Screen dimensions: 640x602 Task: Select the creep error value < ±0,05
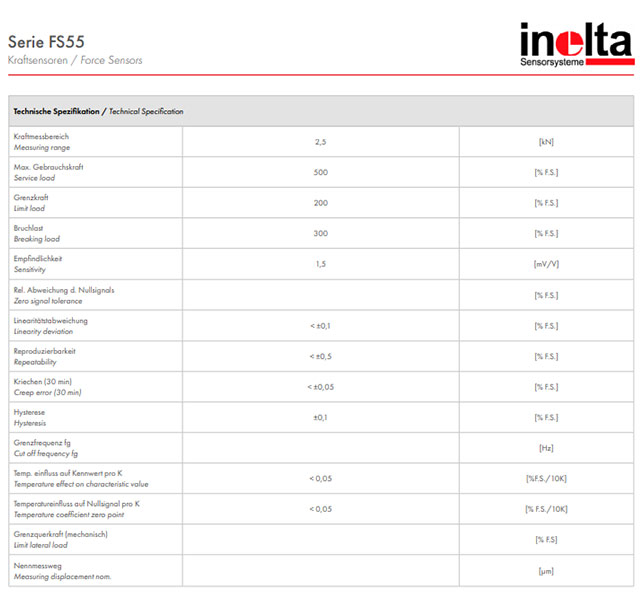click(320, 387)
